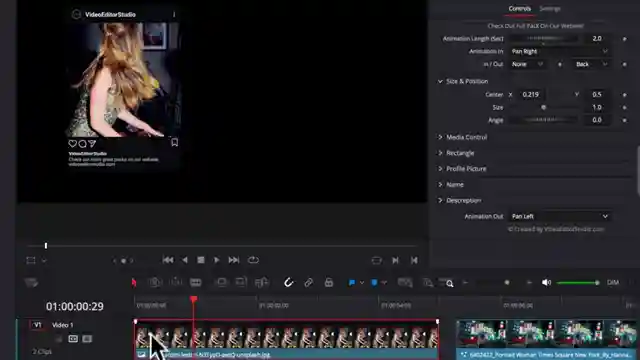Screen dimensions: 640x360
Task: Click the Replace clip icon
Action: pos(262,282)
